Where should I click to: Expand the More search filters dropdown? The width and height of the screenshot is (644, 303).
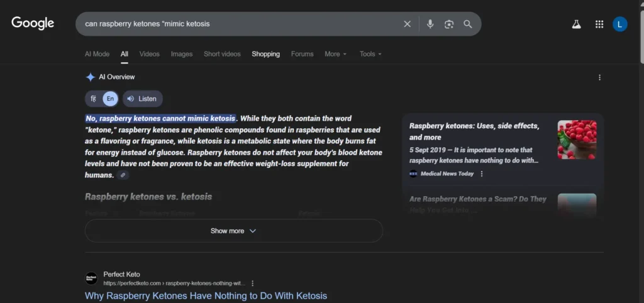pyautogui.click(x=335, y=54)
